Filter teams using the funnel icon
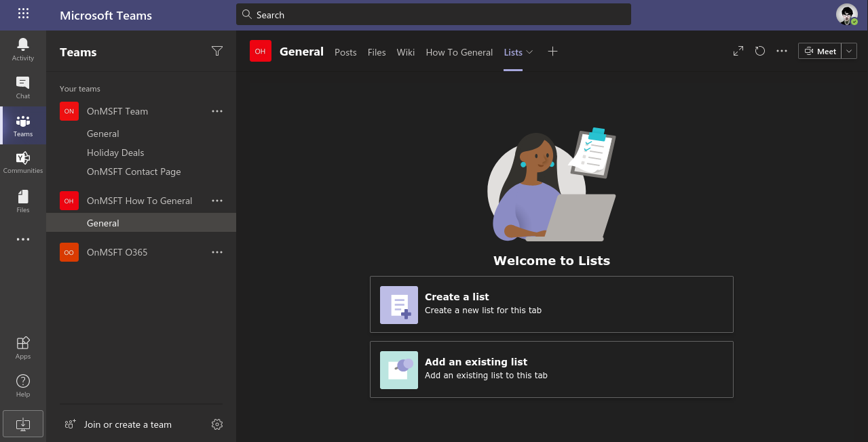 [217, 51]
